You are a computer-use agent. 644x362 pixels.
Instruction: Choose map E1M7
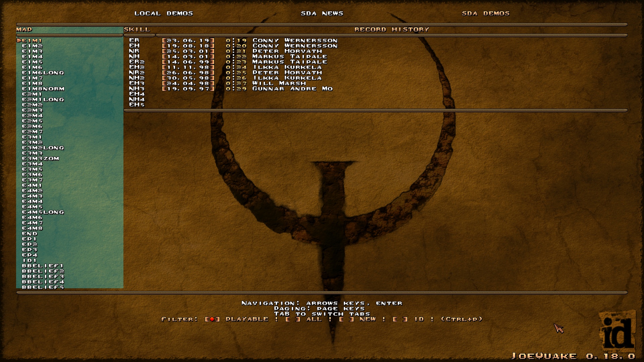click(x=32, y=78)
